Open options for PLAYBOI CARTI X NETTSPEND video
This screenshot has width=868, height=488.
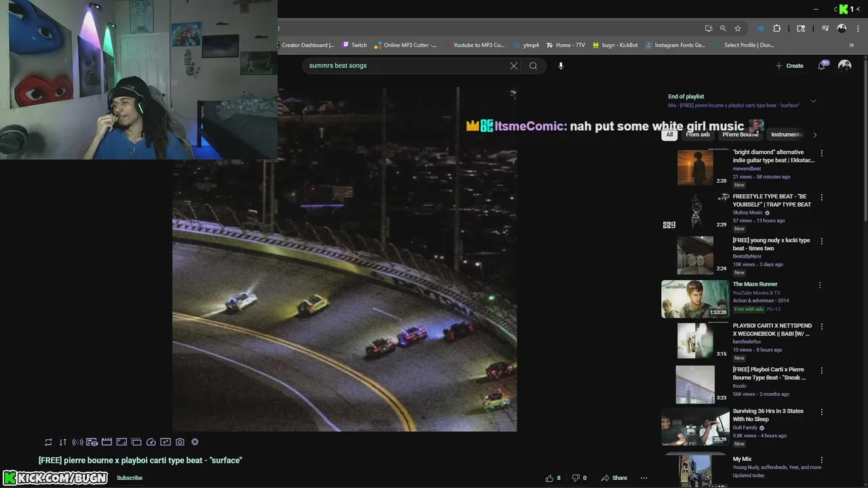[x=821, y=327]
